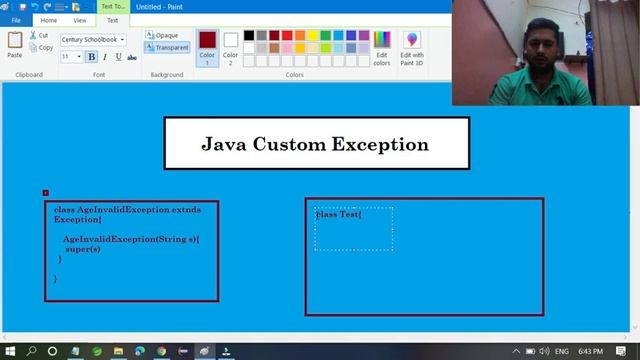Image resolution: width=640 pixels, height=360 pixels.
Task: Open the Action Center notifications icon
Action: (621, 351)
